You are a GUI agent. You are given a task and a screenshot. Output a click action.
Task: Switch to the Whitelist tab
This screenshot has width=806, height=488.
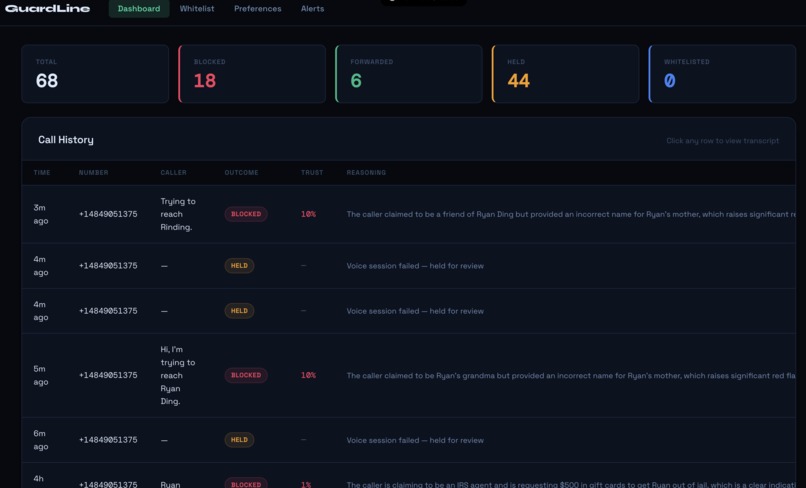(197, 9)
